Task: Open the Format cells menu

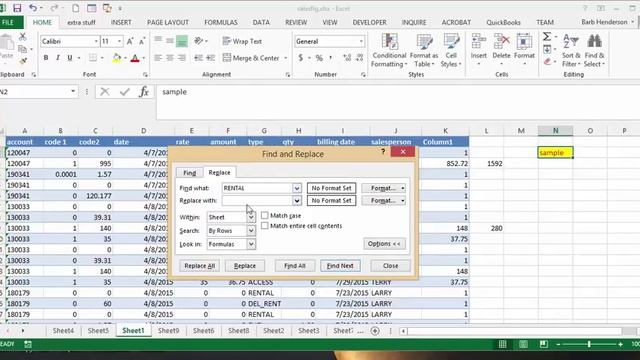Action: coord(524,50)
